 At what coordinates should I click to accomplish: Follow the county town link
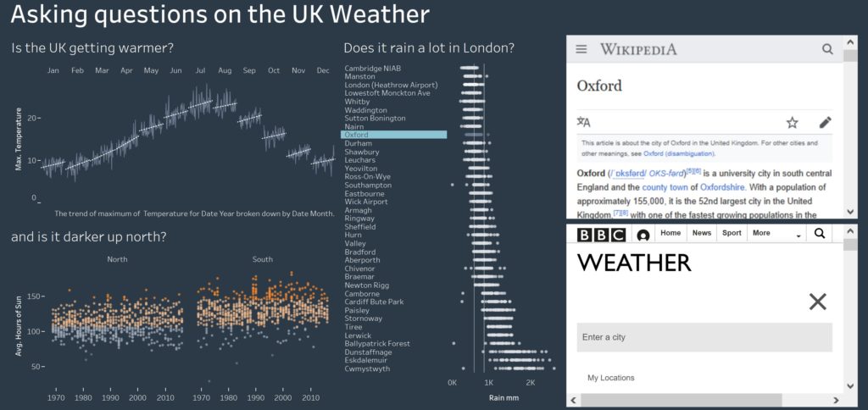665,187
